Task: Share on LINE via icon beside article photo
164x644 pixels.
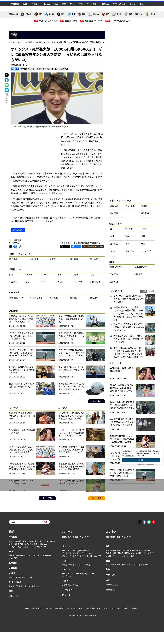Action: (7, 85)
